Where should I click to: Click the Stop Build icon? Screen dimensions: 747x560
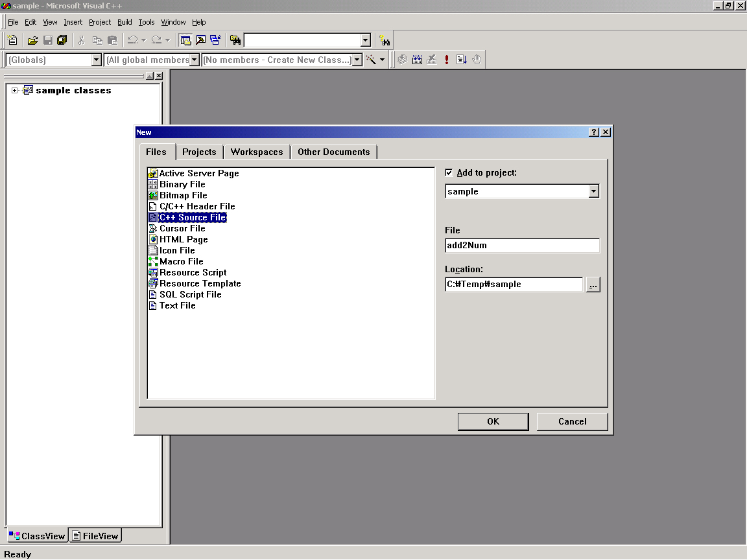click(432, 60)
